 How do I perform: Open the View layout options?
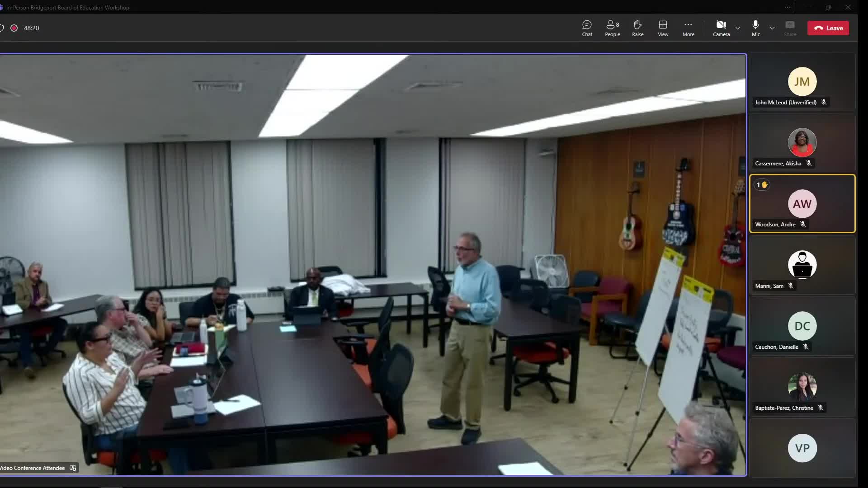tap(663, 28)
